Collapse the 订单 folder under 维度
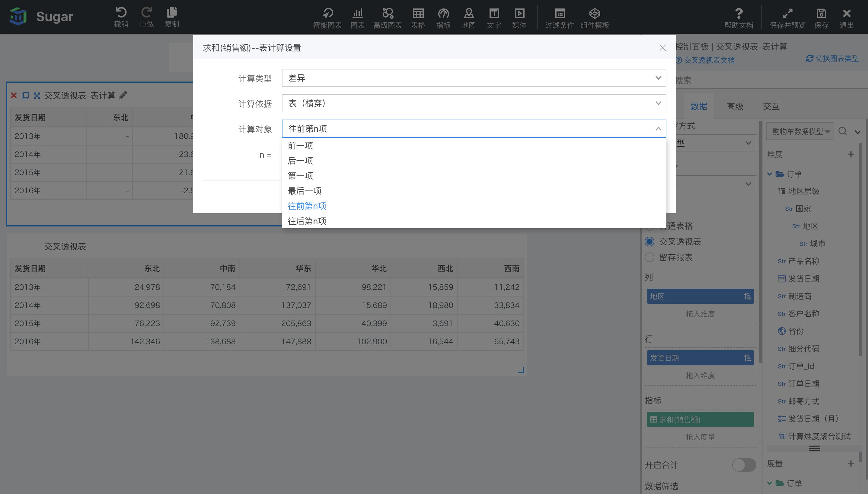This screenshot has height=494, width=868. click(769, 174)
